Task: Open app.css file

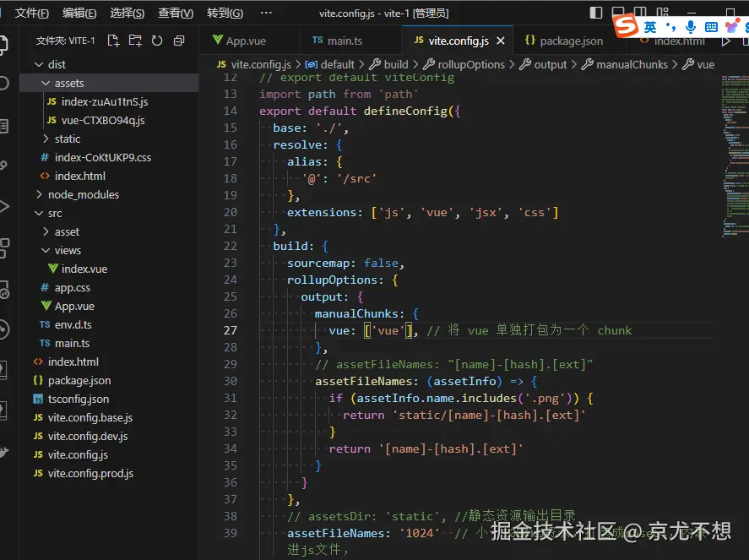Action: [x=109, y=288]
